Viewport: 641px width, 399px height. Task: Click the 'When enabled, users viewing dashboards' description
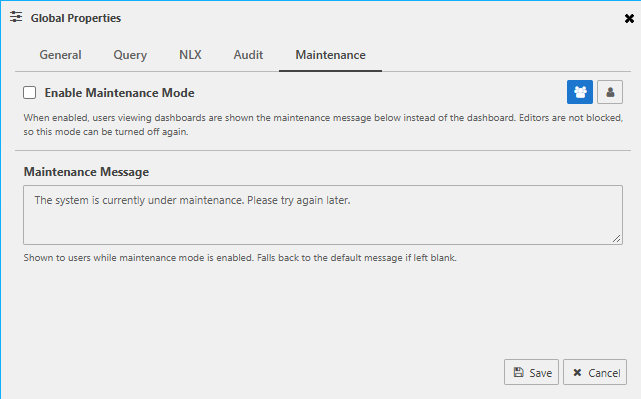(323, 125)
